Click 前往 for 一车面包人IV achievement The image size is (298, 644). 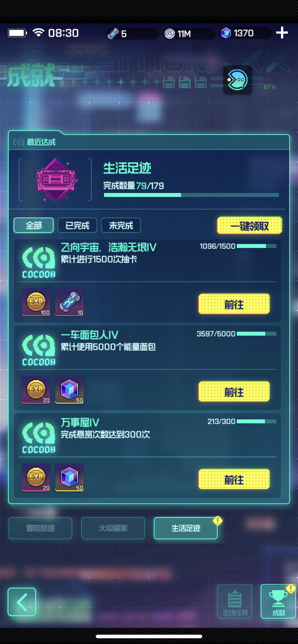coord(234,392)
